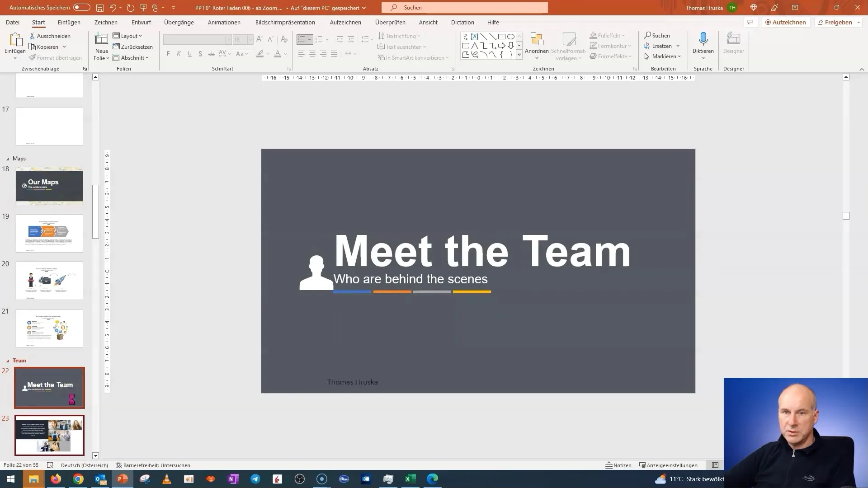Click the Bold formatting icon
Screen dimensions: 868x488
tap(168, 54)
